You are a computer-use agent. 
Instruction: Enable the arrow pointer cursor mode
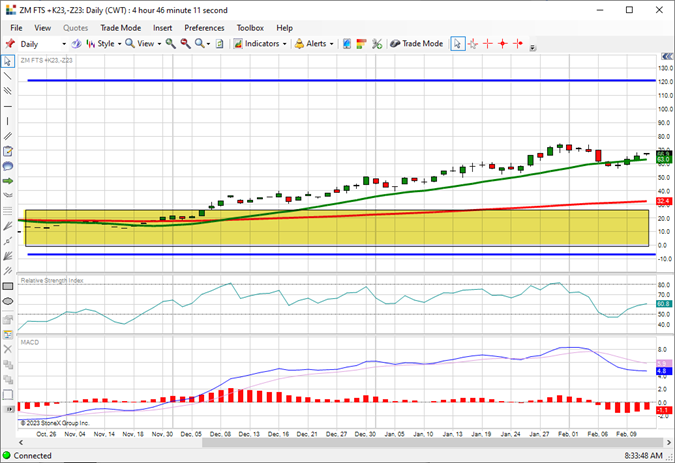pyautogui.click(x=458, y=44)
